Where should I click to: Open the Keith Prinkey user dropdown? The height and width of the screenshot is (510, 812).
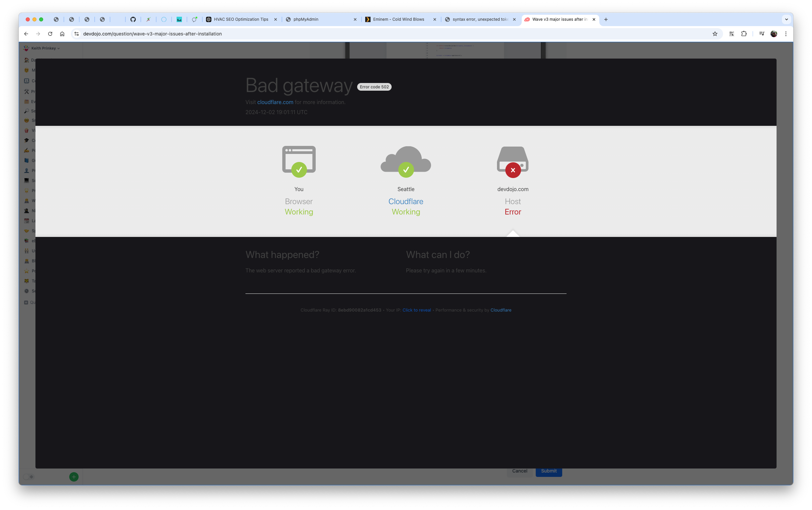(42, 48)
